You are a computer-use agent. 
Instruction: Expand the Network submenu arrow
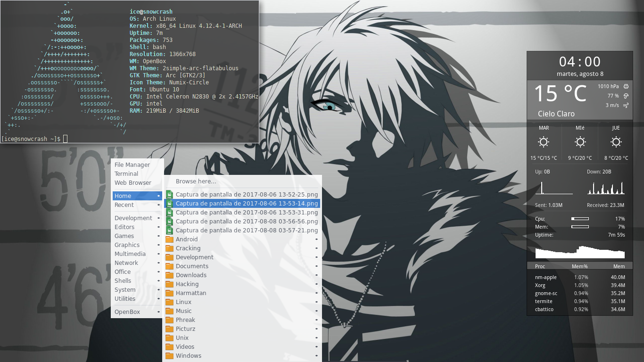158,263
